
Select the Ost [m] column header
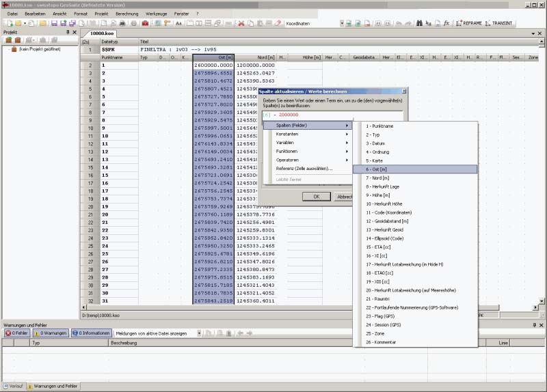point(214,57)
